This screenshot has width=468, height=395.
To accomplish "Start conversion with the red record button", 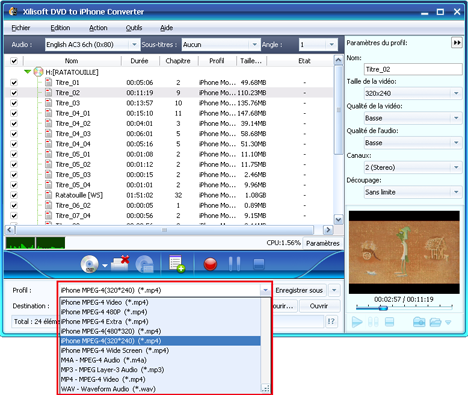I will (210, 264).
